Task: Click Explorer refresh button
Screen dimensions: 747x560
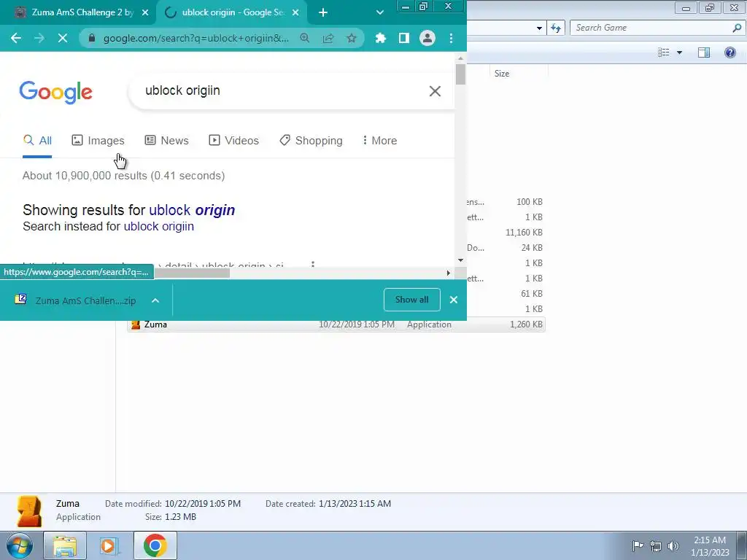Action: (x=556, y=28)
